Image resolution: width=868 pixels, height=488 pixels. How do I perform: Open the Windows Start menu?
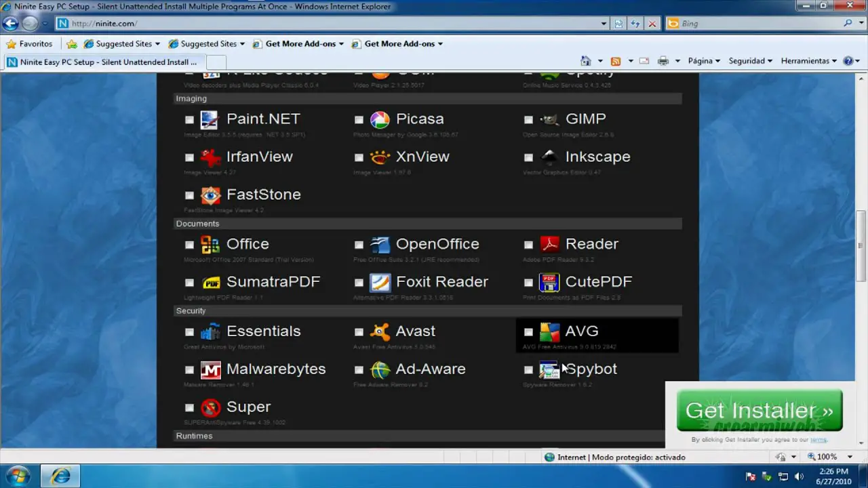(18, 476)
